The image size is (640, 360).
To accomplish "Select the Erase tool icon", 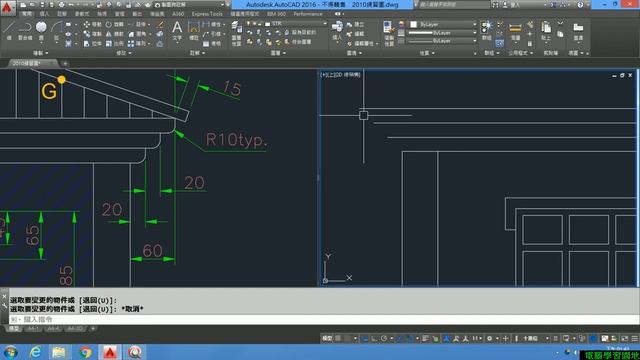I will point(160,25).
